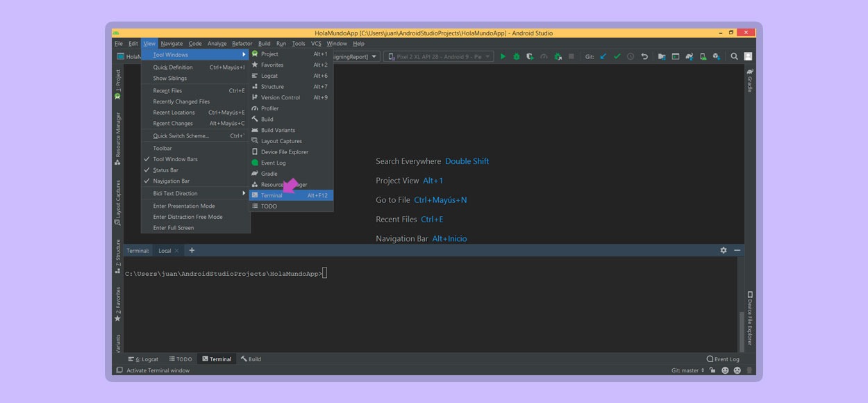Update project with the blue Git arrow
Screen dimensions: 868x403
[x=603, y=56]
